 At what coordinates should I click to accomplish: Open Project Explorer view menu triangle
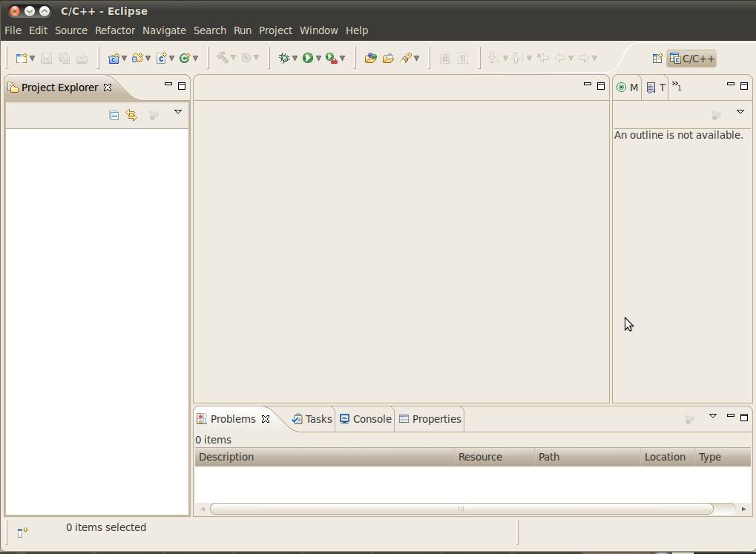point(178,112)
